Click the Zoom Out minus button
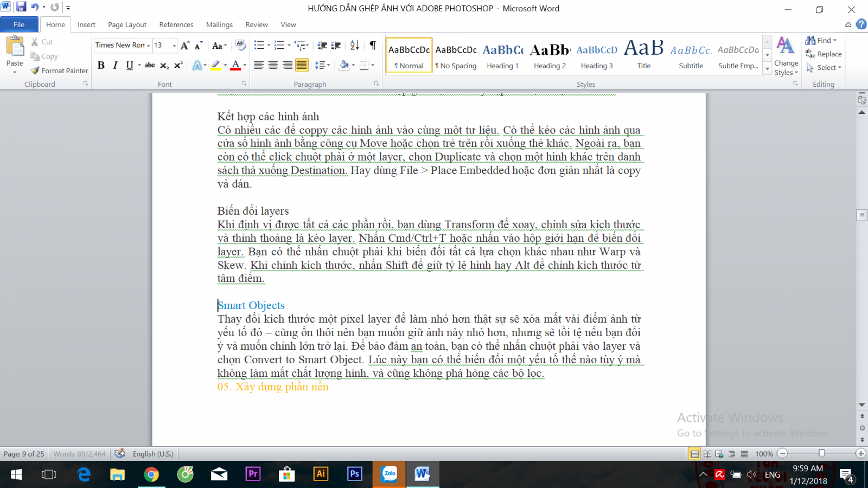Viewport: 868px width, 488px height. [782, 453]
